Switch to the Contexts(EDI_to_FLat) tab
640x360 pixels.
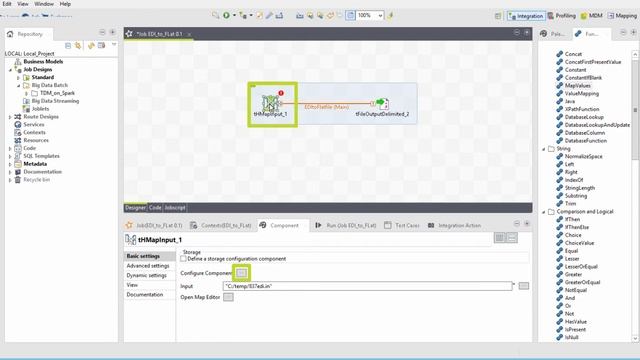tap(221, 225)
